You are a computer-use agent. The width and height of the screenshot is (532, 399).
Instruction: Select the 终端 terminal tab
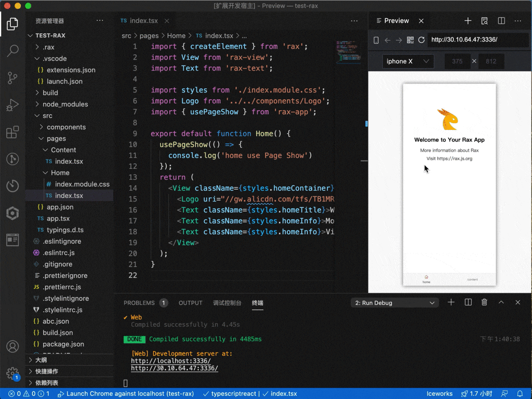[258, 303]
